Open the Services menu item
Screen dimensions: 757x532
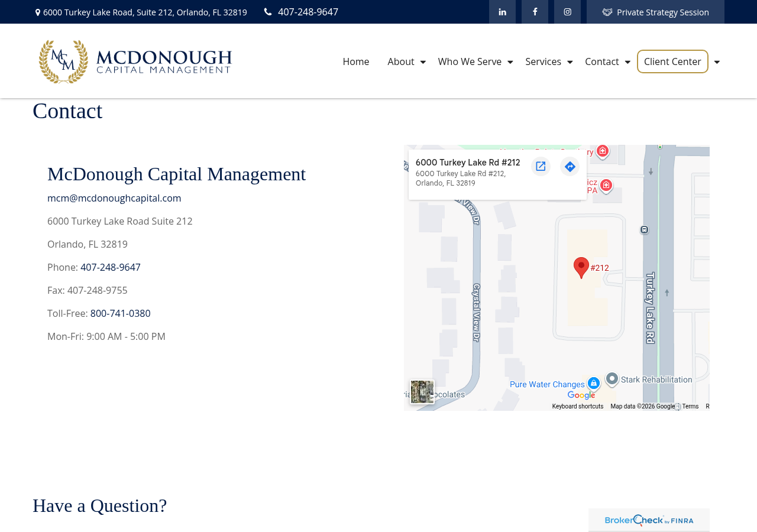coord(544,61)
